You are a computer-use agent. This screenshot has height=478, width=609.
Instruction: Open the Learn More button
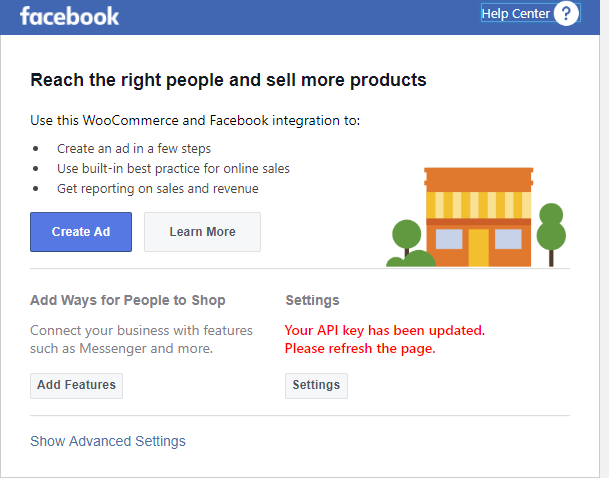(202, 232)
